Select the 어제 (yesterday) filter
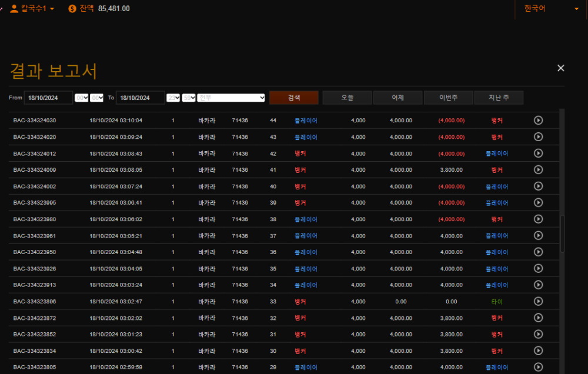This screenshot has width=588, height=374. (x=397, y=98)
